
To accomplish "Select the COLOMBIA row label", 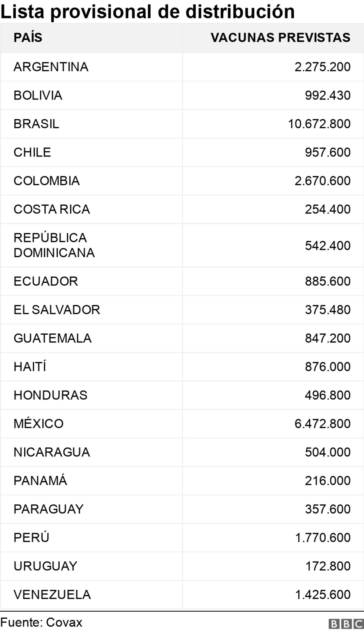I will pyautogui.click(x=47, y=181).
